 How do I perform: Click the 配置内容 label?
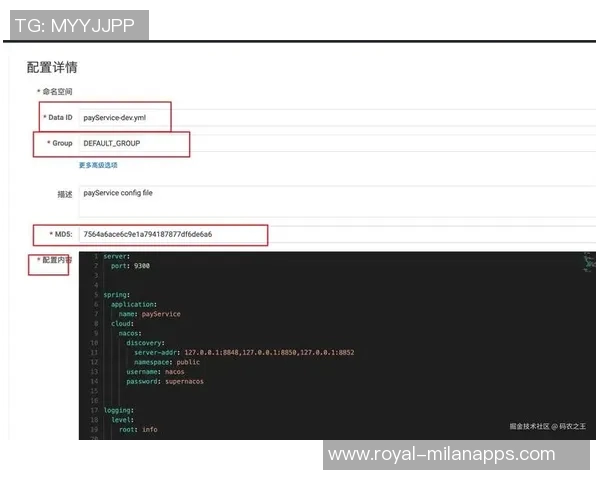tap(54, 260)
